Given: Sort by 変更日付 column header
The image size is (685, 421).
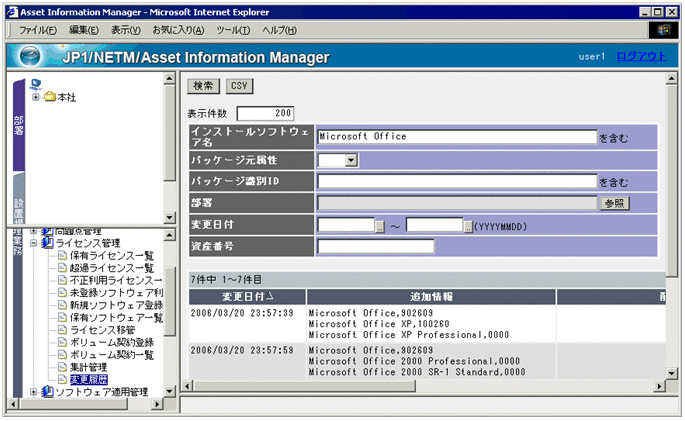Looking at the screenshot, I should coord(247,297).
